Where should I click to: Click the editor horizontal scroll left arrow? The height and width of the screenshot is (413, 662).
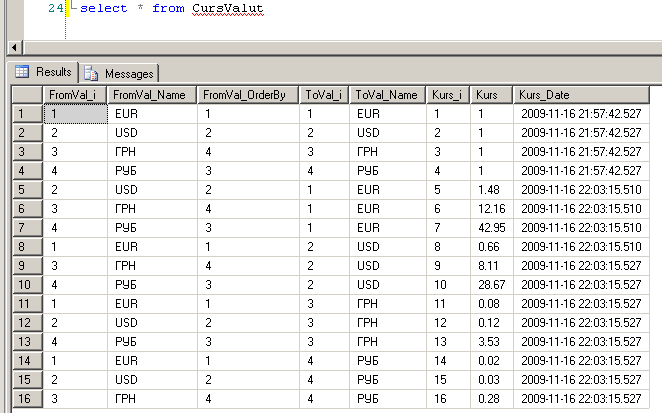click(15, 47)
